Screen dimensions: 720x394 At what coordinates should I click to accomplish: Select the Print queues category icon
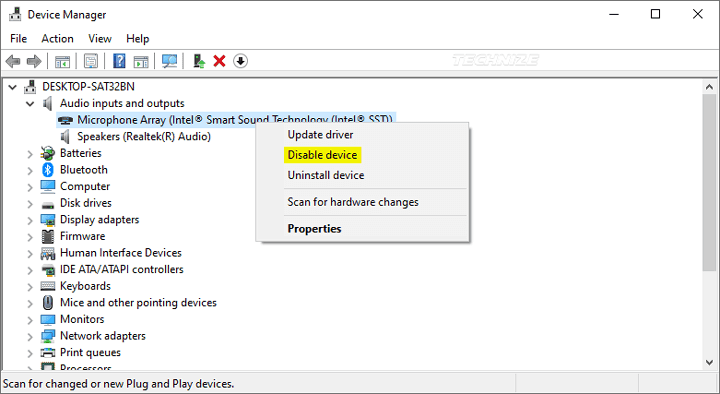click(x=48, y=353)
